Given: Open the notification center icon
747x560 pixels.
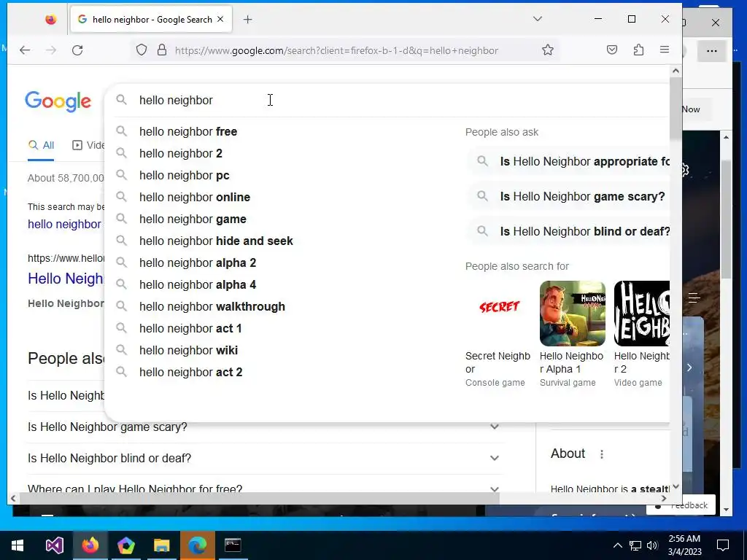Looking at the screenshot, I should point(723,545).
